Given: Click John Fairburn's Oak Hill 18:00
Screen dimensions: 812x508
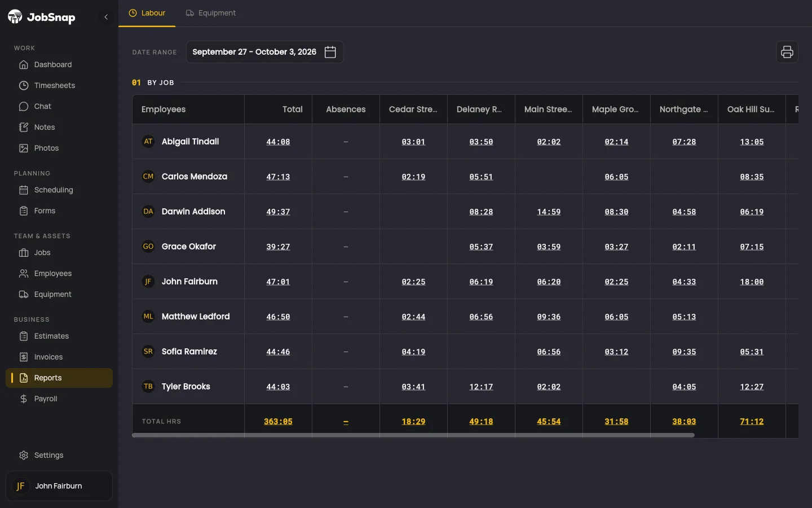Looking at the screenshot, I should (752, 282).
